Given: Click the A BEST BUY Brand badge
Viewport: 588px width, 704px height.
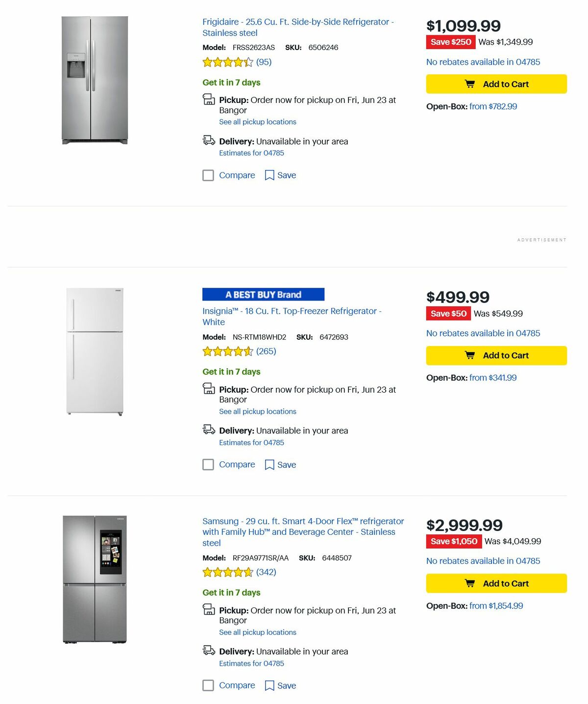Looking at the screenshot, I should click(263, 294).
